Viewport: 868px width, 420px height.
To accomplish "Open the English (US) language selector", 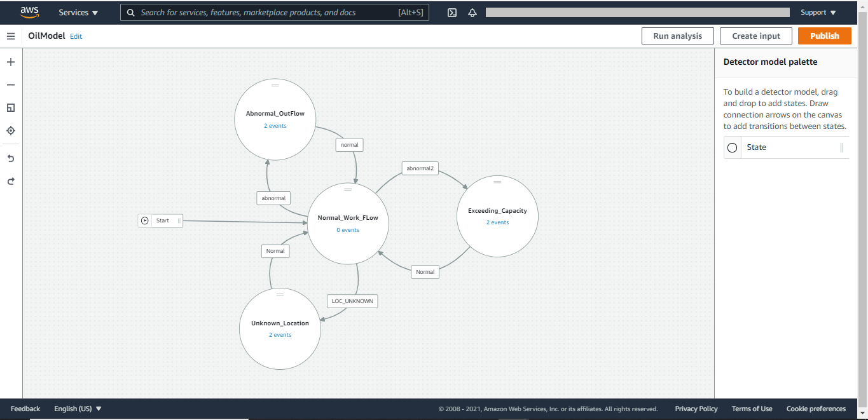I will click(x=78, y=409).
